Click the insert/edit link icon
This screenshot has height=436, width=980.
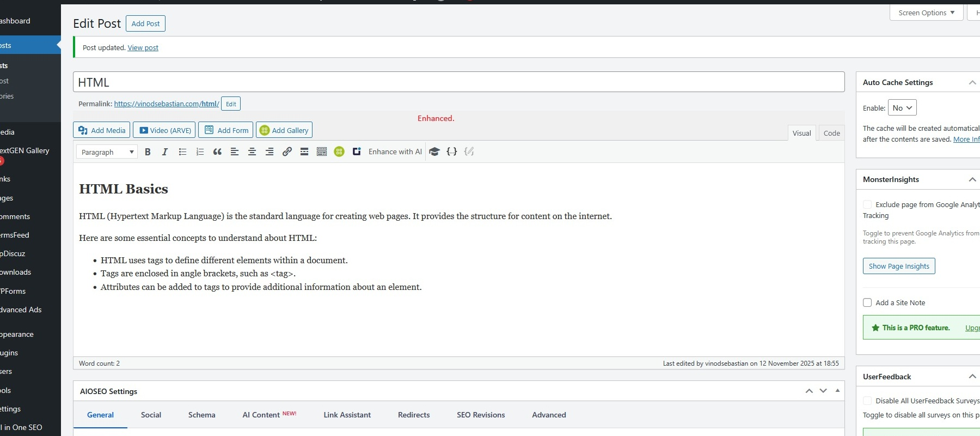coord(287,152)
